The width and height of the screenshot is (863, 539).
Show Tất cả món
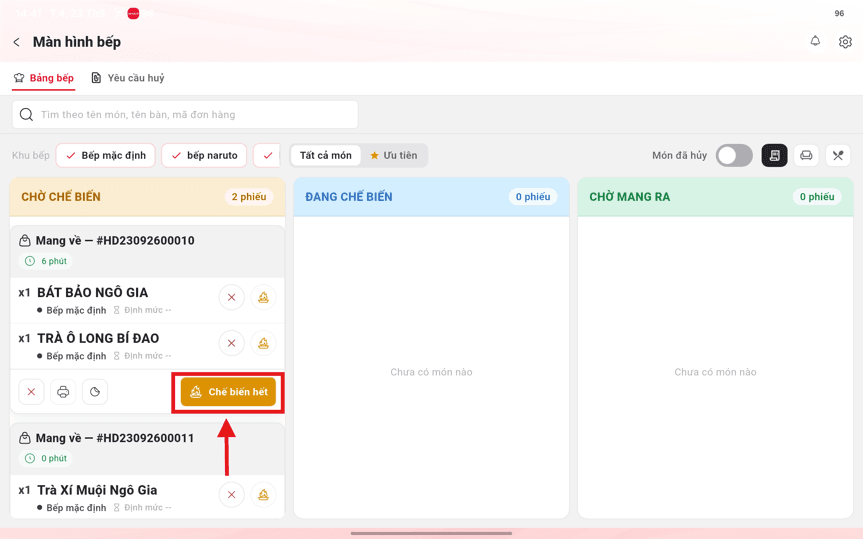[325, 155]
